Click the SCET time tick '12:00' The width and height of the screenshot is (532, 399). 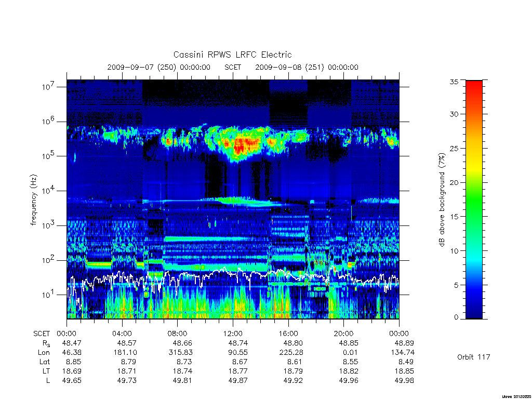click(233, 334)
